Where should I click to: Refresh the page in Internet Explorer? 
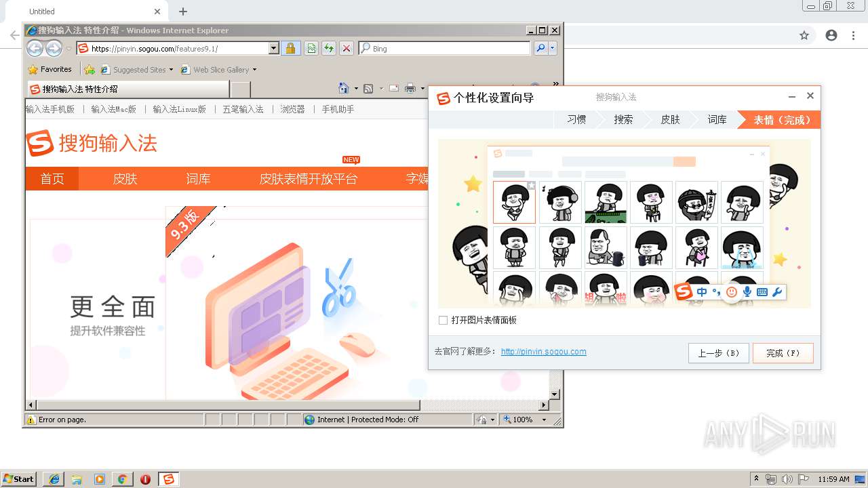[329, 48]
